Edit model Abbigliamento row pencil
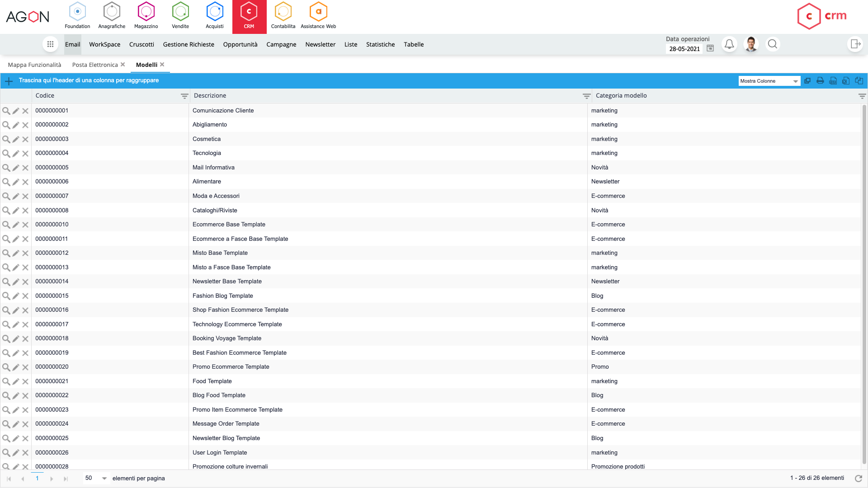The width and height of the screenshot is (868, 488). (x=16, y=125)
